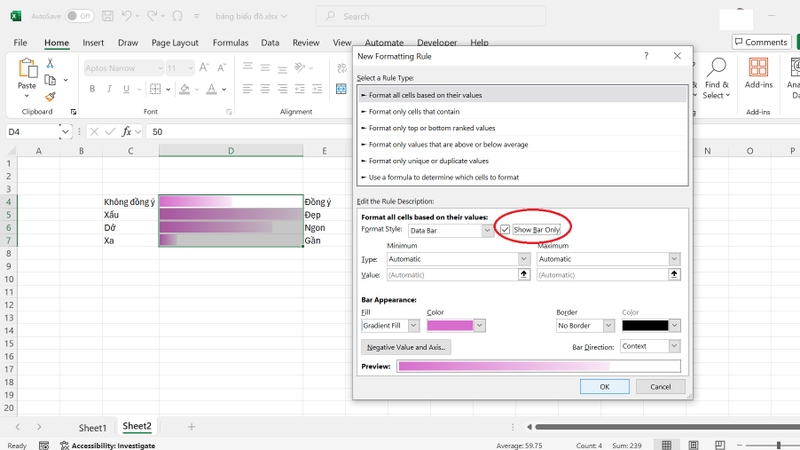Expand the Name Box dropdown
Screen dimensions: 800x450
[65, 132]
